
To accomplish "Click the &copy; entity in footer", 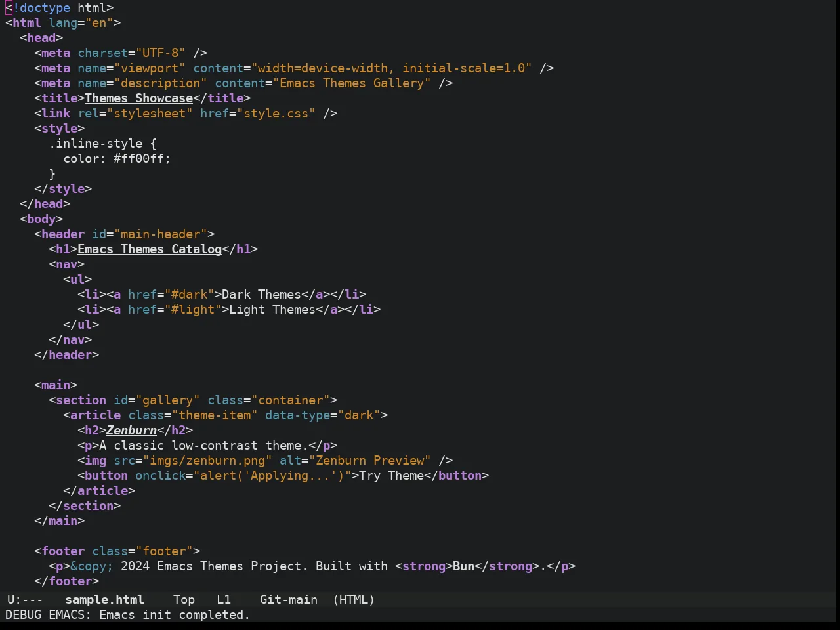I will tap(92, 566).
